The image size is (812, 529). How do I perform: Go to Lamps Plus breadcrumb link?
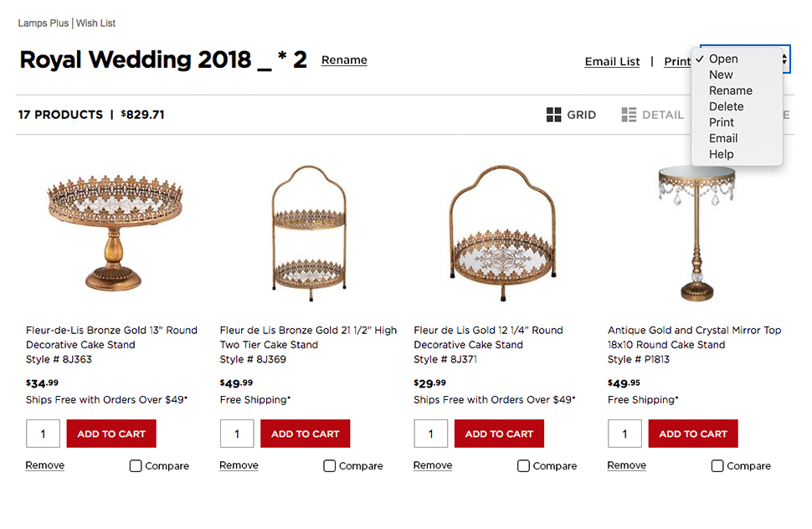tap(43, 23)
